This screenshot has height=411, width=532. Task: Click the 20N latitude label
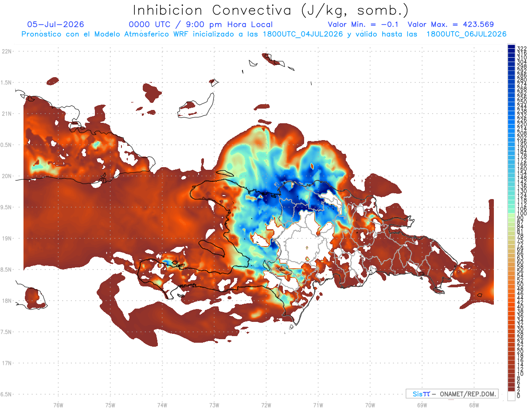point(7,176)
